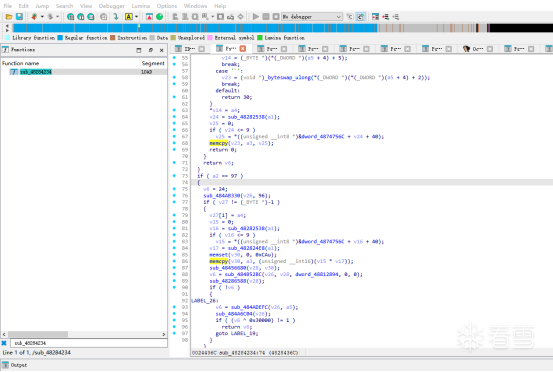Screen dimensions: 553x372
Task: Click highlighted memcpy on line 68
Action: coord(219,143)
